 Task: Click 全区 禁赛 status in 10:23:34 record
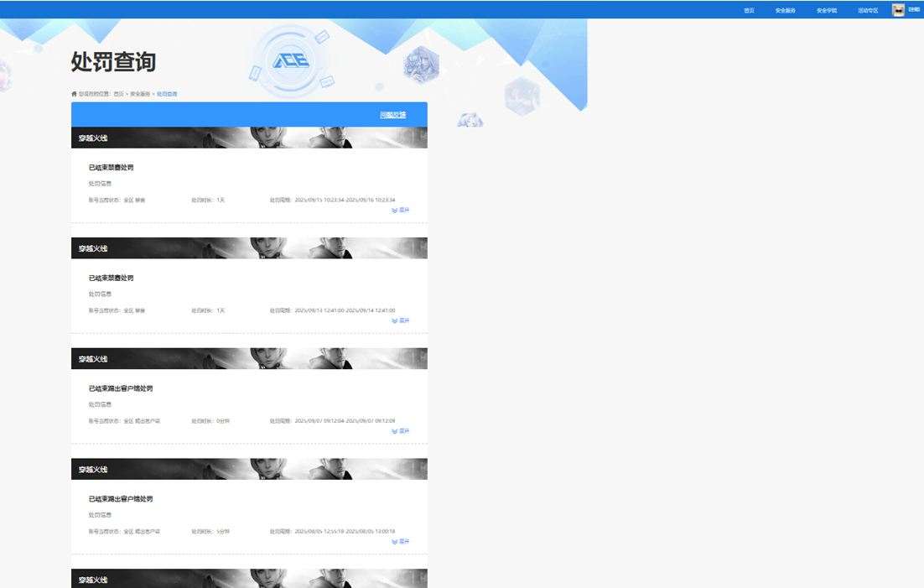point(134,200)
